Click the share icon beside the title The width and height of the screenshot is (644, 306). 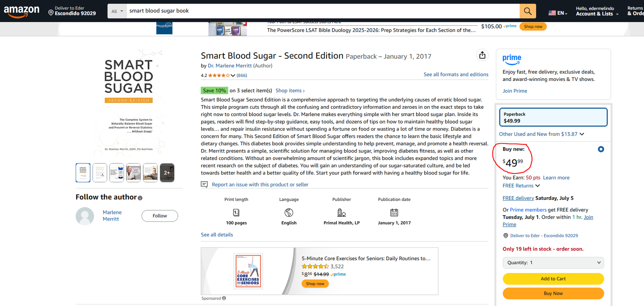[482, 55]
